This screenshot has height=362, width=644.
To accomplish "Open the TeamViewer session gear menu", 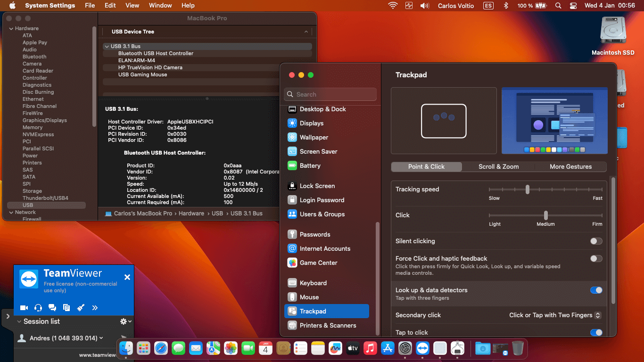I will (x=125, y=321).
